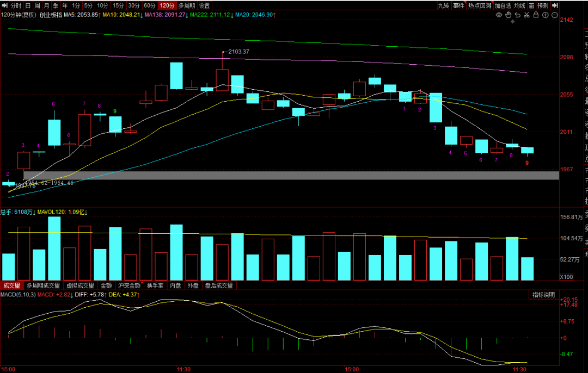
Task: Click the MAVOL120: 1.09亿 label
Action: pos(62,212)
